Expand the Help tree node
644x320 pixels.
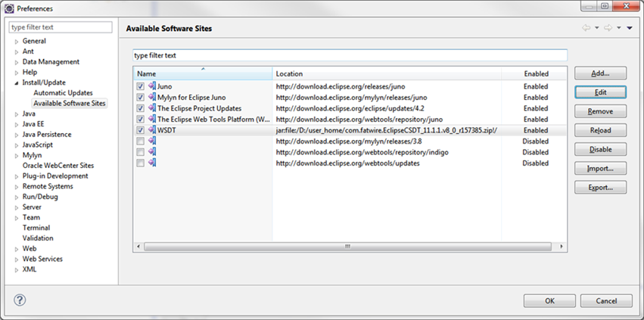tap(17, 73)
